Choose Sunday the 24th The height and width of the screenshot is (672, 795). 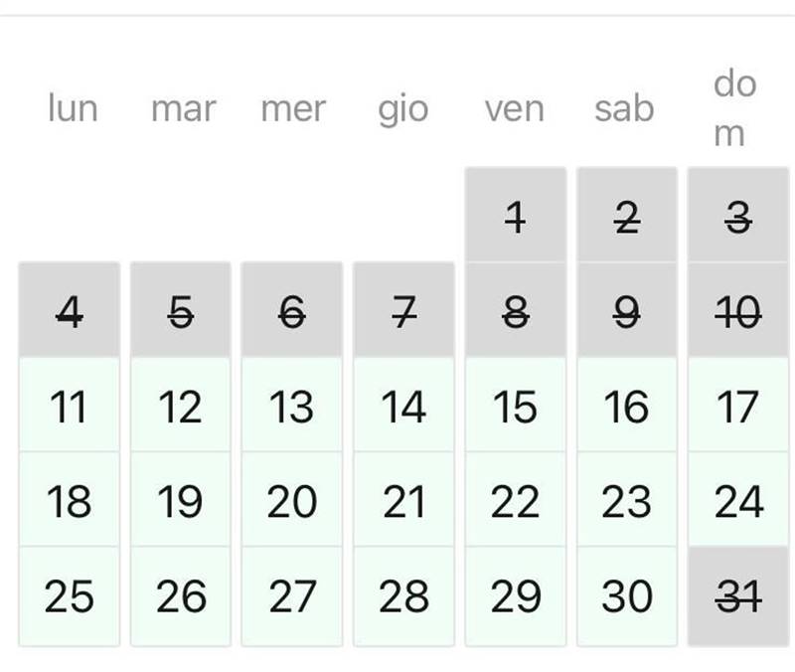(737, 501)
